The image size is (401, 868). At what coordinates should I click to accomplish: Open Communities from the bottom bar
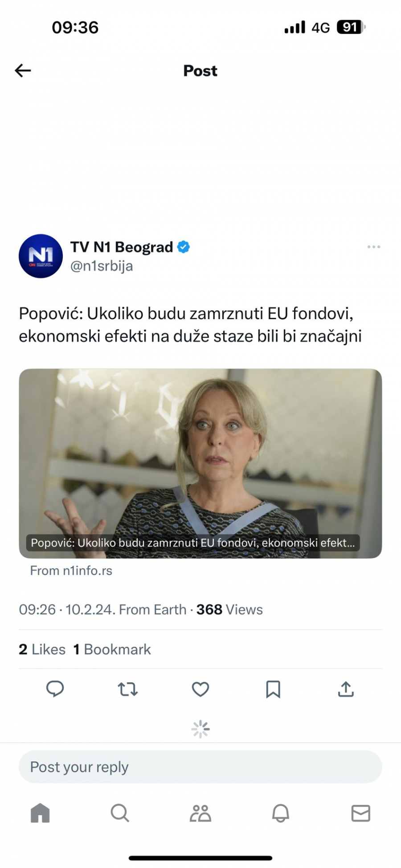[200, 814]
